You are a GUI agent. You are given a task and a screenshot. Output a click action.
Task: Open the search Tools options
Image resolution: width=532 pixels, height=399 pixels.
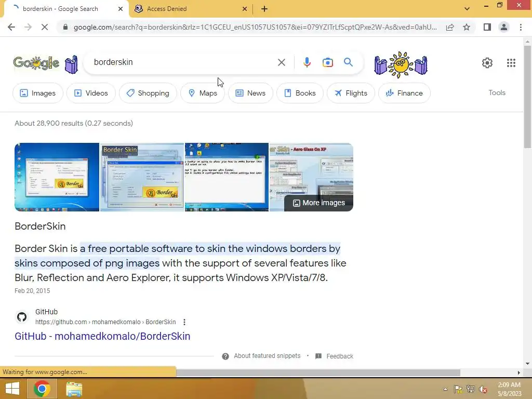pyautogui.click(x=497, y=92)
